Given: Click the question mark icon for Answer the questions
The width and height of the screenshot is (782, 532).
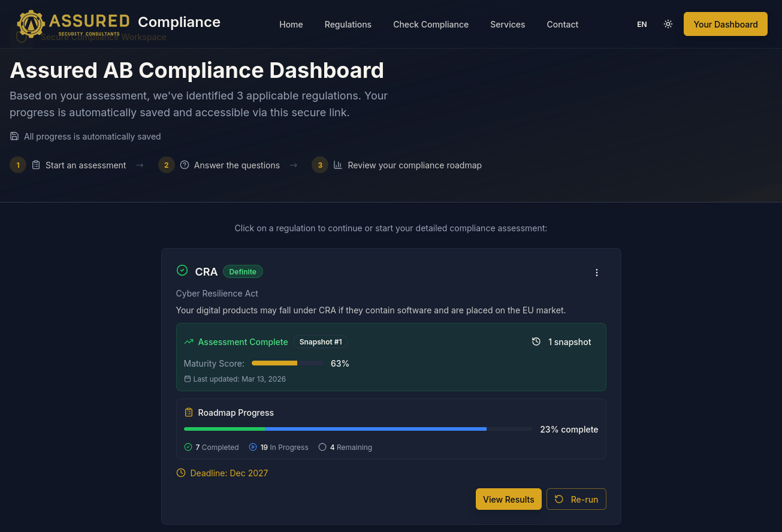Looking at the screenshot, I should pyautogui.click(x=185, y=165).
